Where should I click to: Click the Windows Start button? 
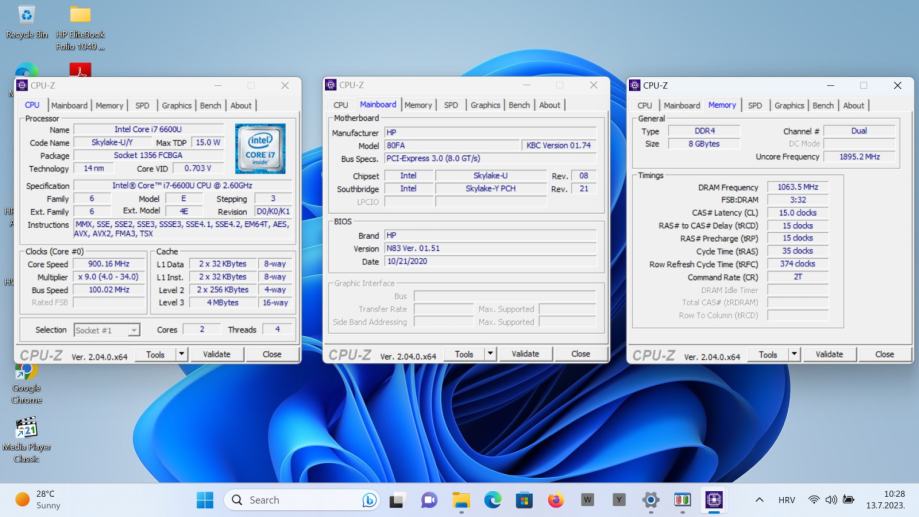(x=205, y=500)
